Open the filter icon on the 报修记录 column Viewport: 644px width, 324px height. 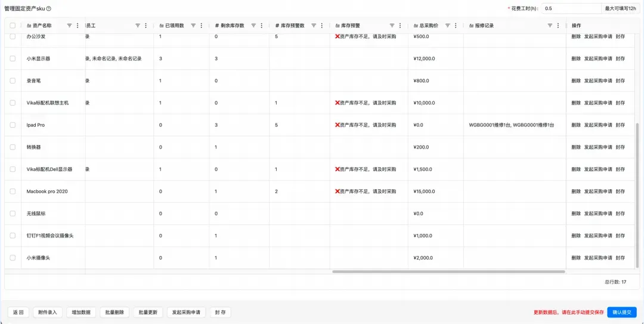point(550,26)
